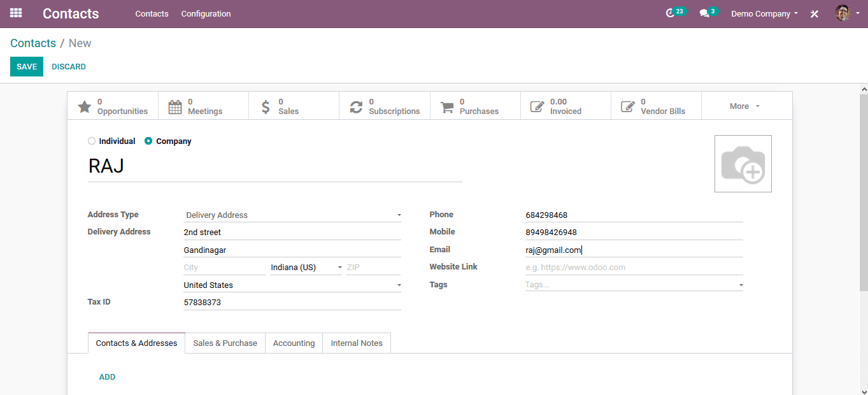The width and height of the screenshot is (868, 395).
Task: Open the apps grid menu icon
Action: 16,13
